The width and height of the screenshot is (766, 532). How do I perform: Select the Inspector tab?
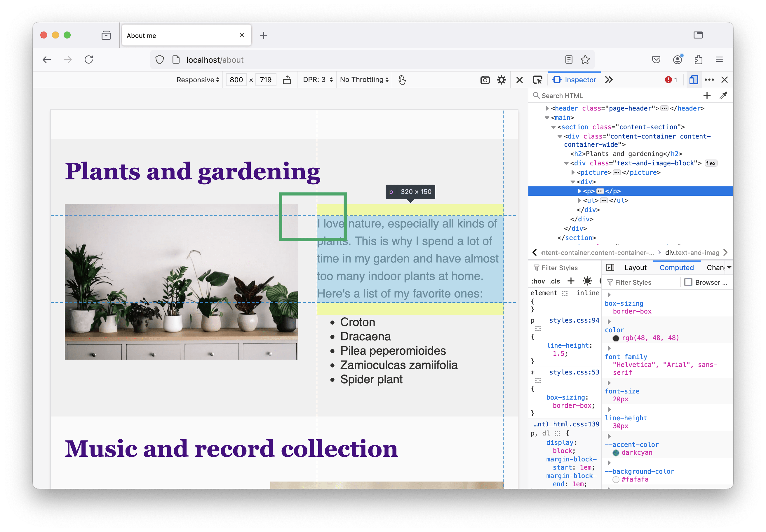pos(574,80)
